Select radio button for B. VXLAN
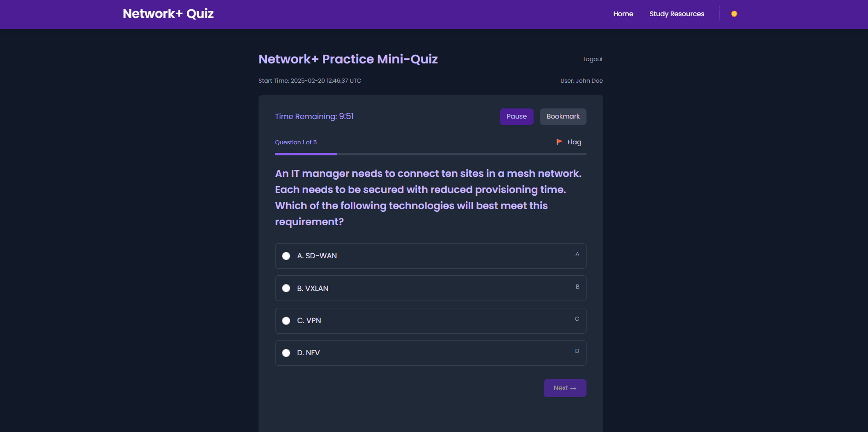868x432 pixels. pos(286,288)
